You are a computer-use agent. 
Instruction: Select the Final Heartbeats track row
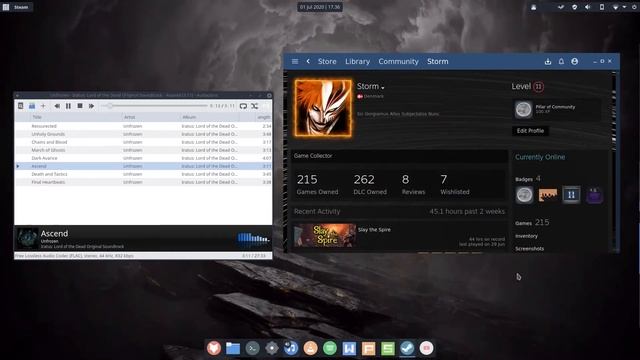click(143, 182)
